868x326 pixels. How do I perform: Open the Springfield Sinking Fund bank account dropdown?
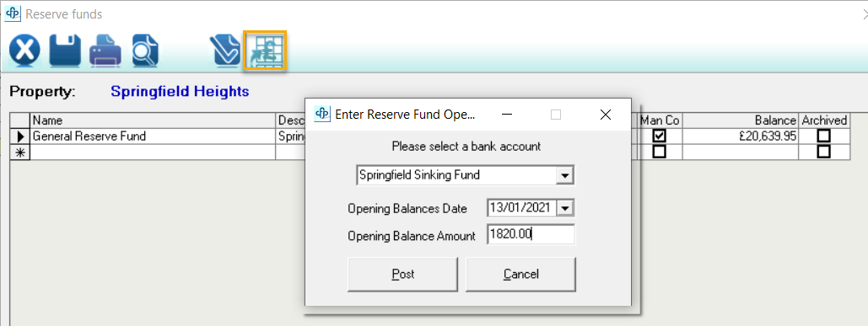tap(564, 176)
